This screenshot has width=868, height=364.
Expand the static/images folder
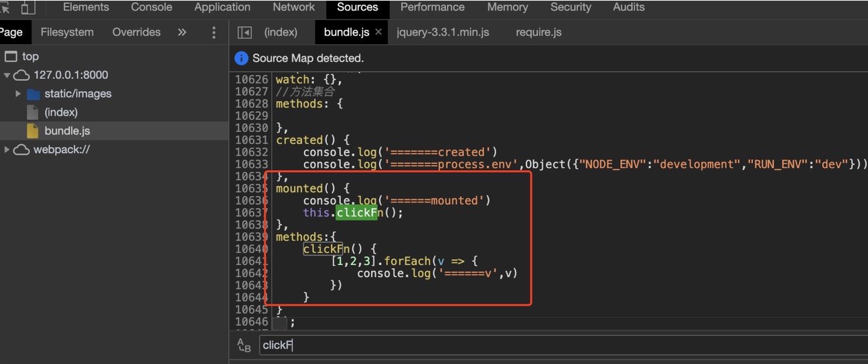[x=18, y=94]
